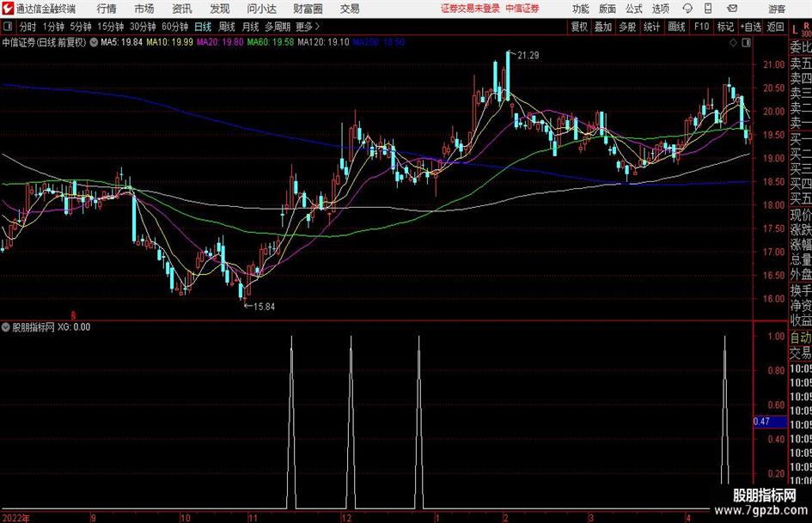Open the 资讯 menu
Screen dimensions: 812x523
coord(182,9)
